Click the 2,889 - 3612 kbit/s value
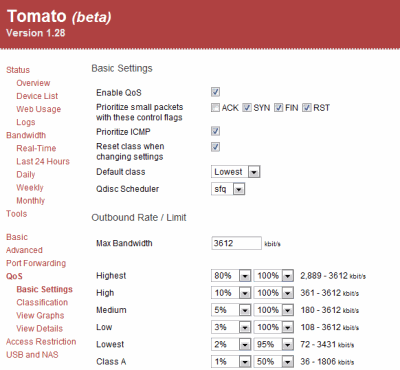 coord(333,276)
